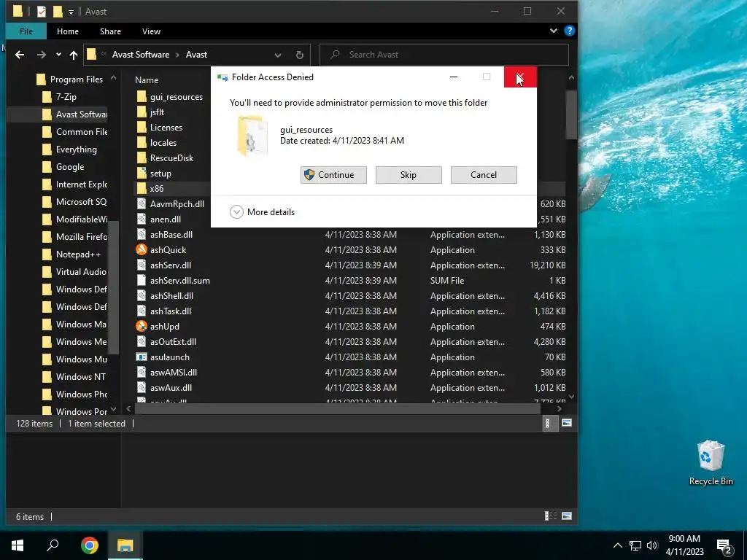This screenshot has height=560, width=747.
Task: Open Google Chrome from the taskbar
Action: click(x=89, y=545)
